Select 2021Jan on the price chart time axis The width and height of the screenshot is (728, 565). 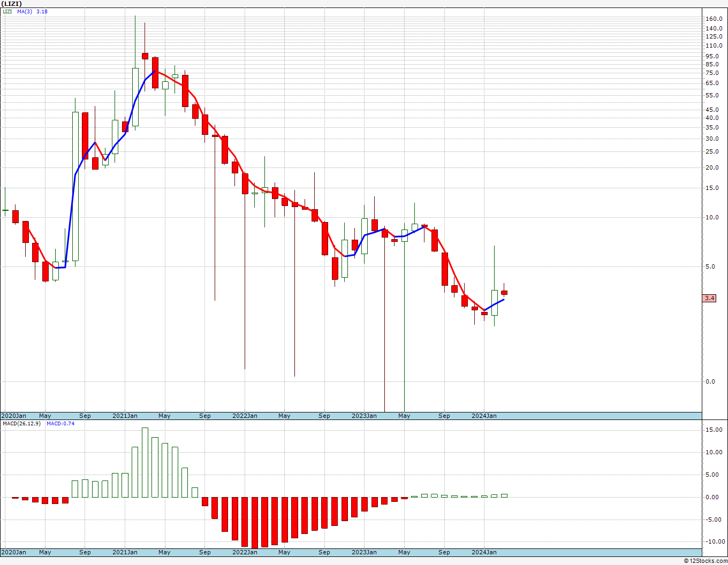click(125, 416)
